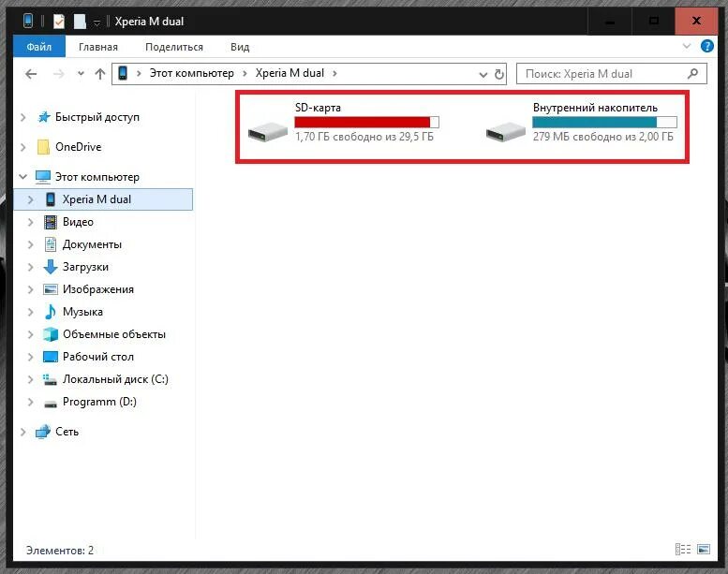Click the Изображения picture icon

tap(51, 289)
